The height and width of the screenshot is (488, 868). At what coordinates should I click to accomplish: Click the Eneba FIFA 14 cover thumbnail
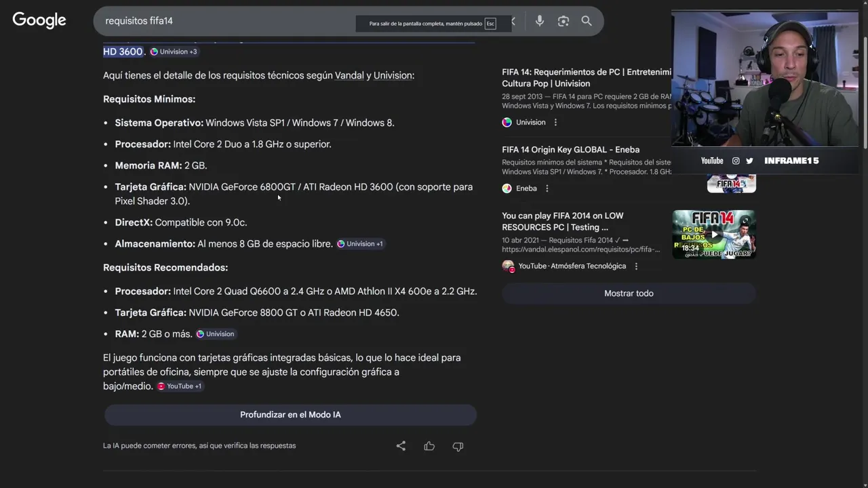coord(731,183)
